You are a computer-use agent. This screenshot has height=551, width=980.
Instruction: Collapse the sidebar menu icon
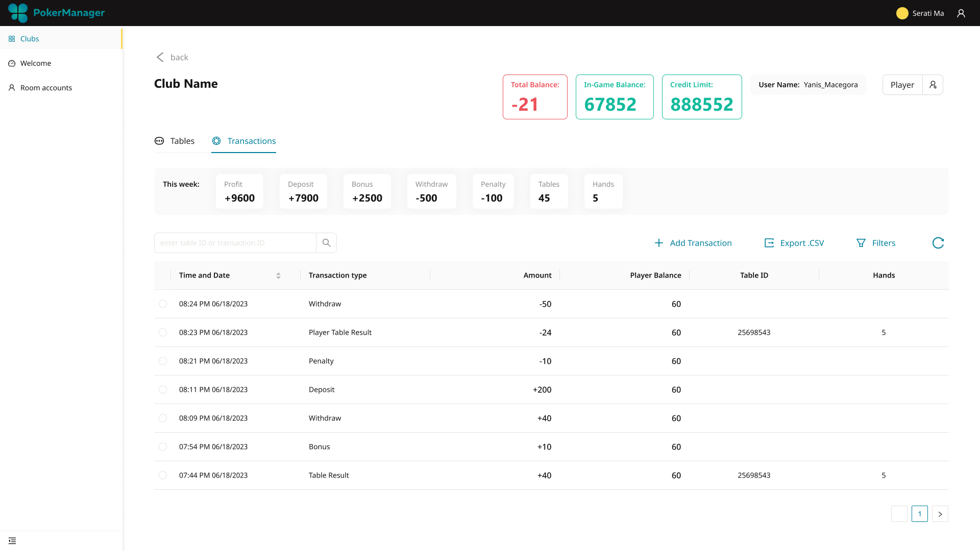pyautogui.click(x=12, y=541)
